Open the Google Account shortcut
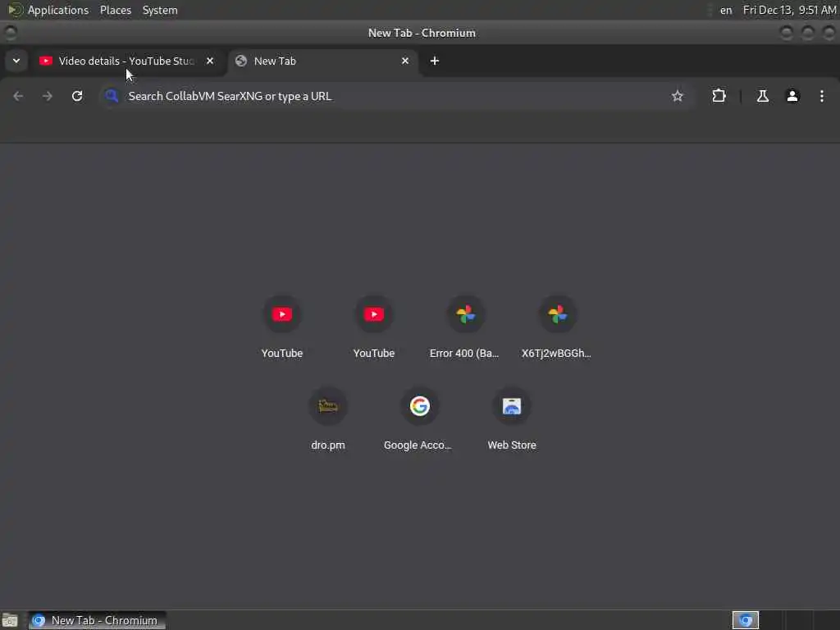Screen dimensions: 840x630 pyautogui.click(x=419, y=419)
